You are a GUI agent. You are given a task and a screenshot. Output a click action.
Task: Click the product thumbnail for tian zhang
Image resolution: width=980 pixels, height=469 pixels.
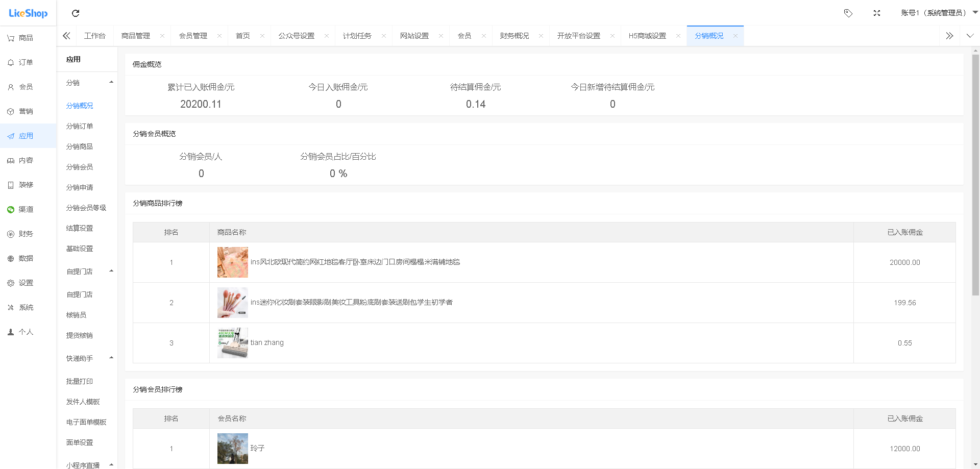(x=232, y=342)
